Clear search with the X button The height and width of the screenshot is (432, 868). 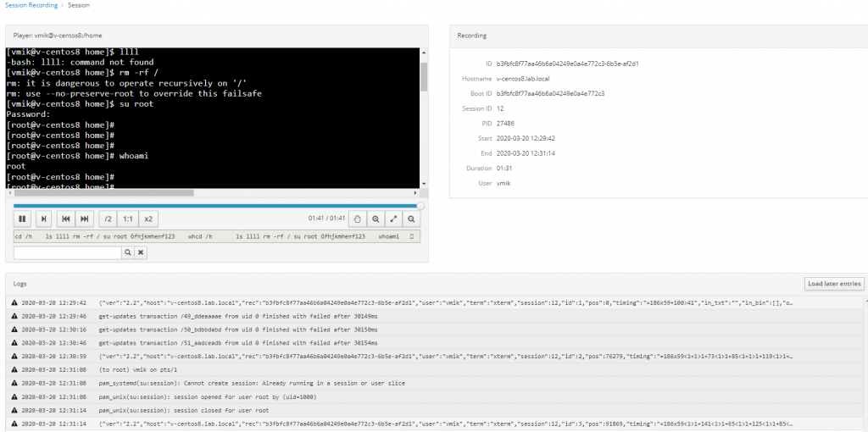[x=141, y=252]
